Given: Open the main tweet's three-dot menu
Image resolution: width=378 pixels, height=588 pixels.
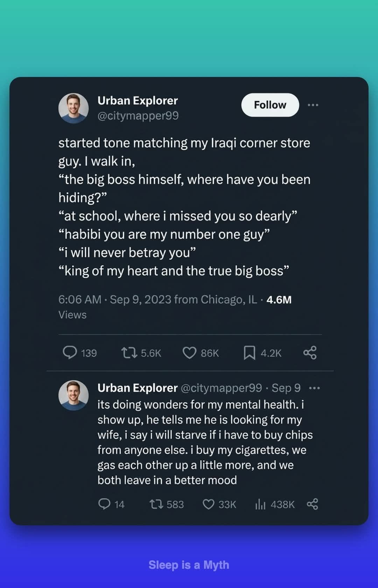Looking at the screenshot, I should click(x=313, y=105).
